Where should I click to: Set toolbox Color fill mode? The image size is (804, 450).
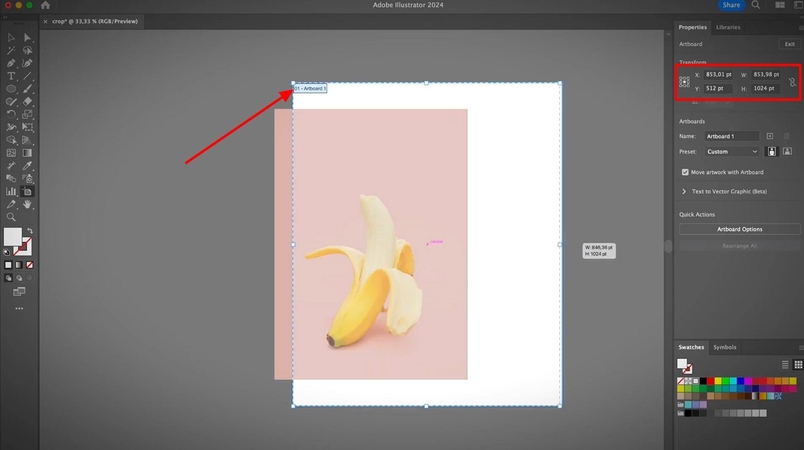tap(8, 265)
